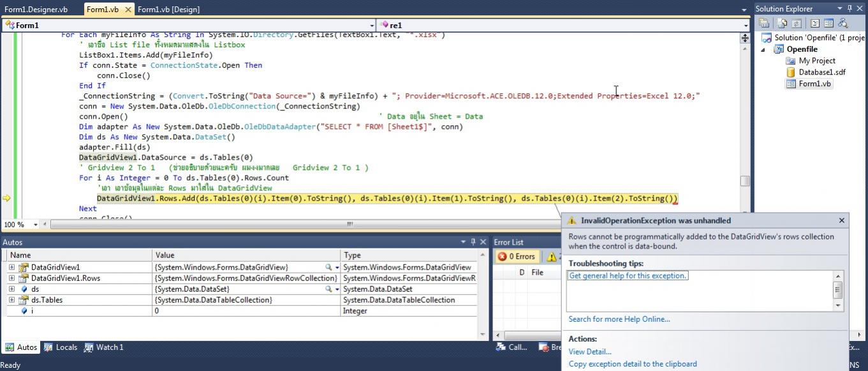
Task: Pin the Autos panel
Action: tap(473, 242)
